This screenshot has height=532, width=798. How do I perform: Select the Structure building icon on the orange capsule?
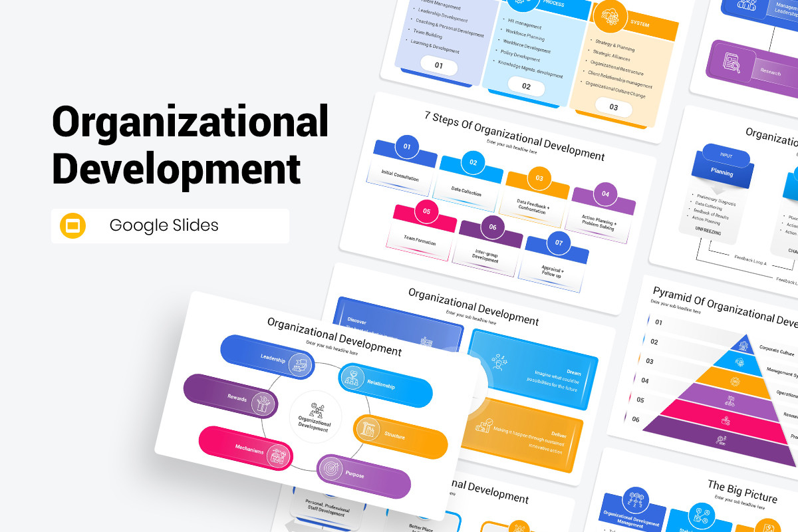368,428
